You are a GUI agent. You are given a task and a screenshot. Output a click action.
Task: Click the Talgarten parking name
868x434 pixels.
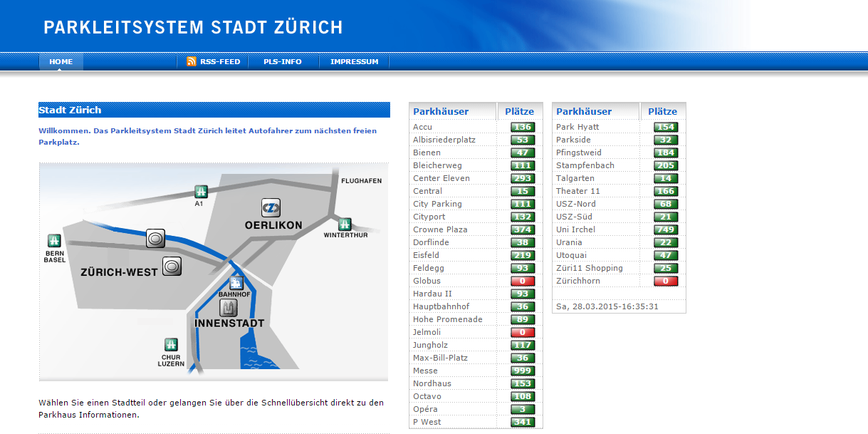pos(575,178)
